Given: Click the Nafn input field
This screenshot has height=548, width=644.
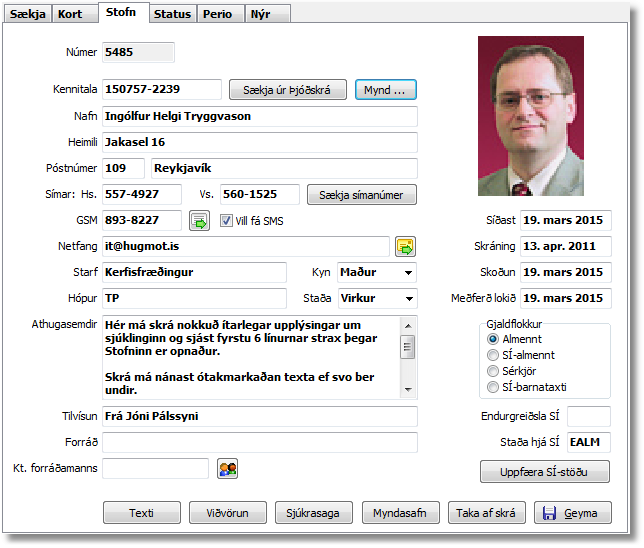Looking at the screenshot, I should click(260, 117).
